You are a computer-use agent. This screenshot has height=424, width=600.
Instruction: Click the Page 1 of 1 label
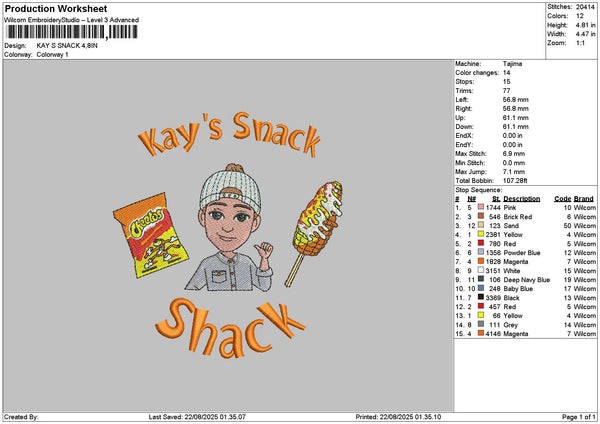click(x=579, y=417)
